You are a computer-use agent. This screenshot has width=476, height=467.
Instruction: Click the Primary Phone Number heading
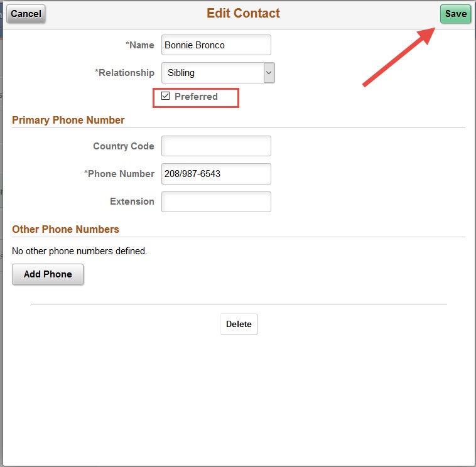[x=68, y=120]
